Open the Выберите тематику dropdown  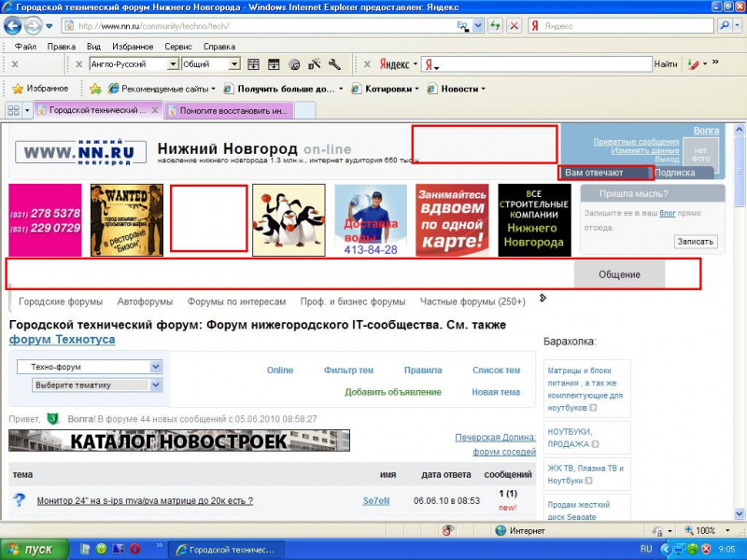tap(97, 385)
